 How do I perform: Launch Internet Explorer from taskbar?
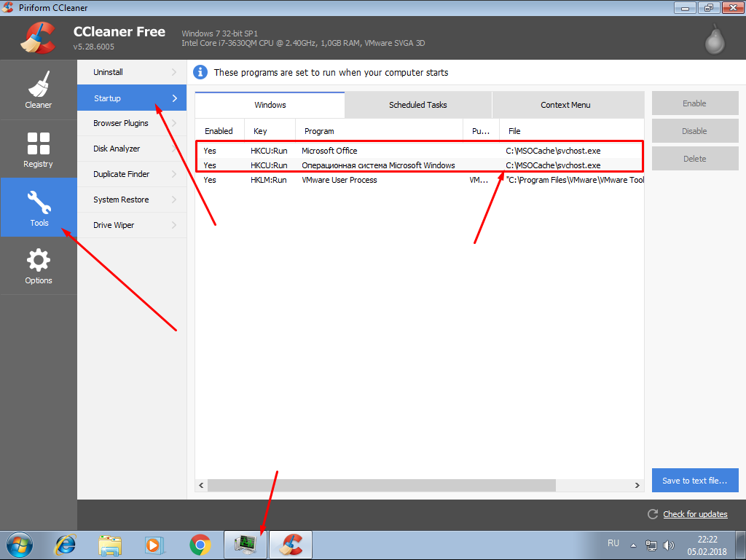pyautogui.click(x=65, y=545)
